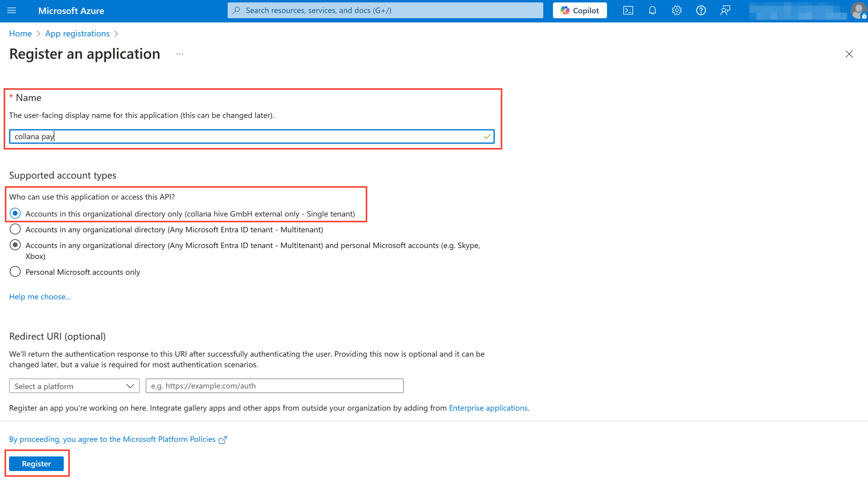
Task: Click the Supported account types heading
Action: [x=63, y=175]
